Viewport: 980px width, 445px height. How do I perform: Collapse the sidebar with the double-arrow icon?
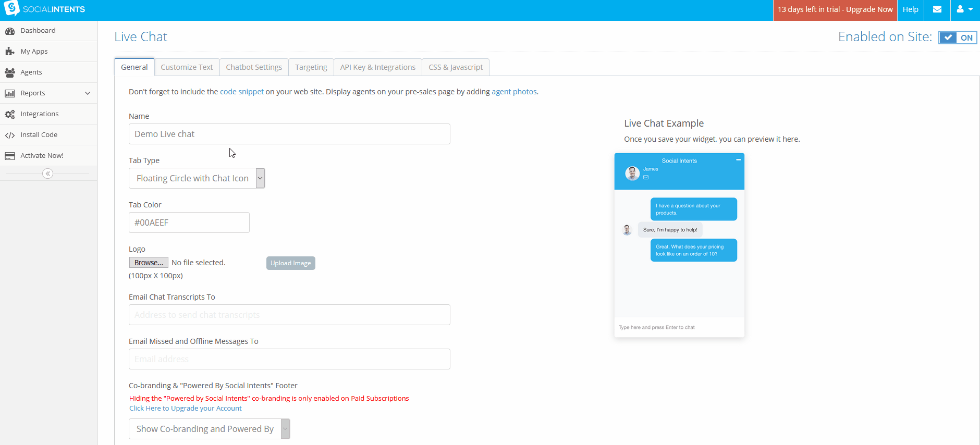(47, 174)
